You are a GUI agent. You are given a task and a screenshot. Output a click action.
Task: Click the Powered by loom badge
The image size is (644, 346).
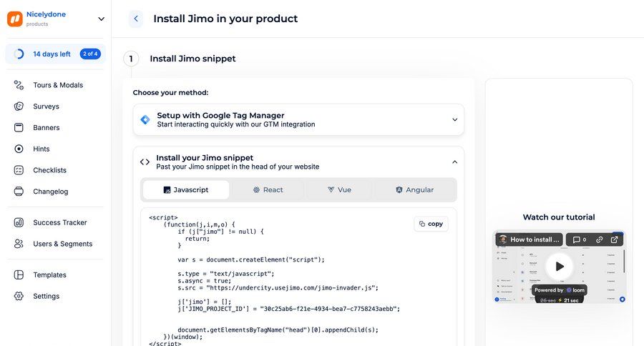tap(559, 290)
